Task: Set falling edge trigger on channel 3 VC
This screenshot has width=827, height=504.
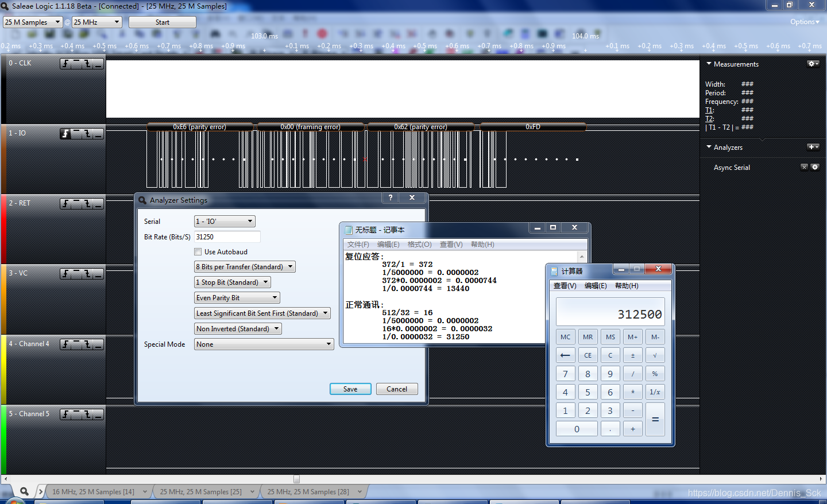Action: coord(87,274)
